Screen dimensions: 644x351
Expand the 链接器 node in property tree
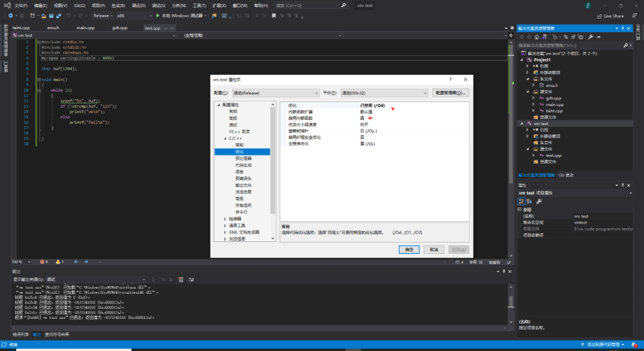click(225, 219)
